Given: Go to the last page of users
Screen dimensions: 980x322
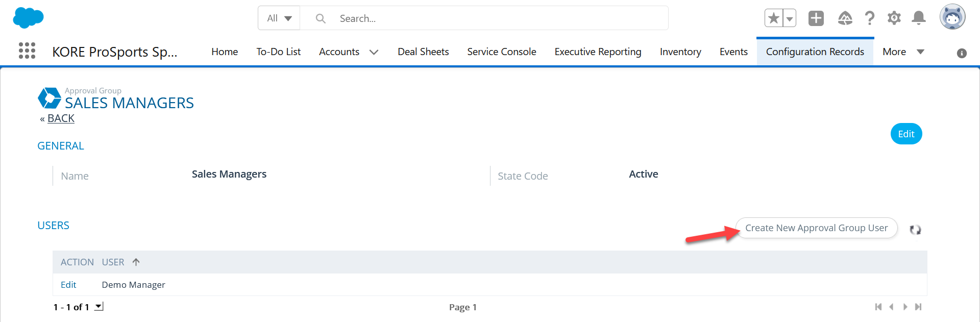Looking at the screenshot, I should (x=918, y=307).
